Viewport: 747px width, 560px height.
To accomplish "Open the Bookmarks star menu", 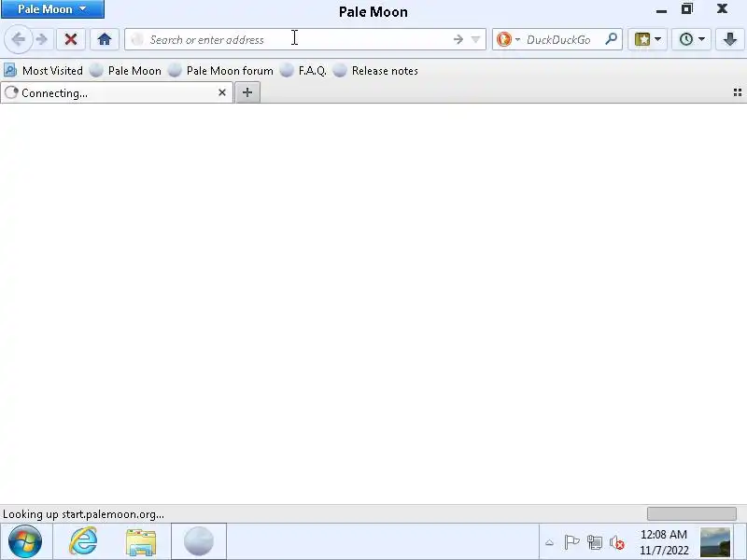I will click(x=642, y=39).
